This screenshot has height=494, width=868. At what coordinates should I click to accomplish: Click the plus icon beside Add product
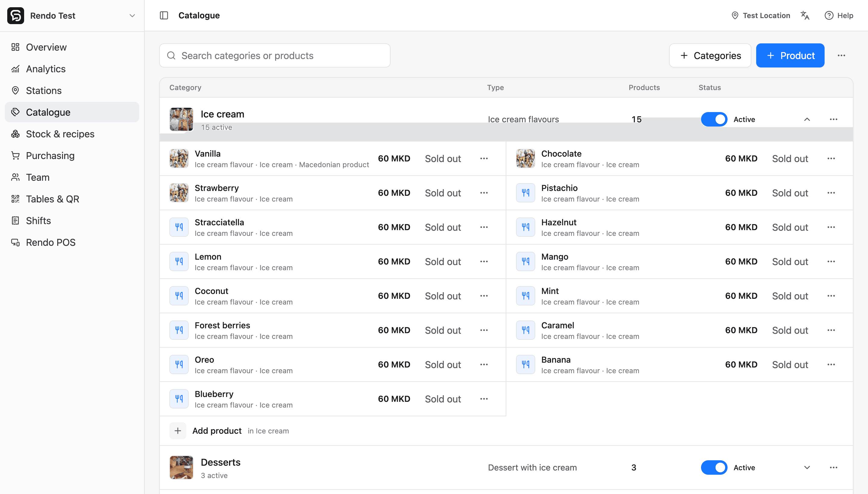178,431
